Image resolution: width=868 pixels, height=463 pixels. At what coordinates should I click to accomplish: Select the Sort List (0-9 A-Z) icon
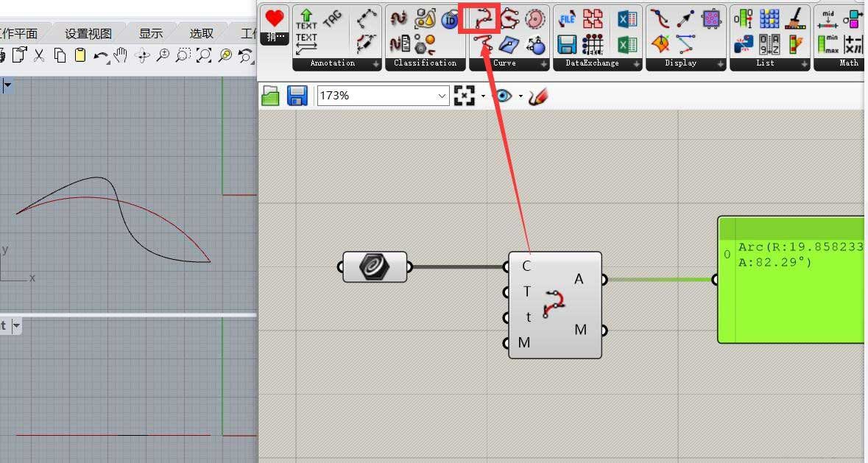pyautogui.click(x=770, y=43)
